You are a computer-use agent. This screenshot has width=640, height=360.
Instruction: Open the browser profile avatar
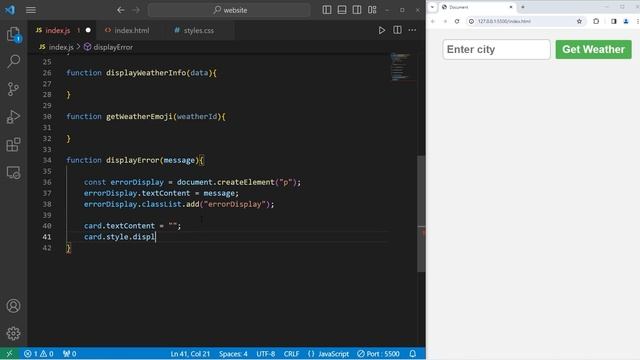[626, 21]
